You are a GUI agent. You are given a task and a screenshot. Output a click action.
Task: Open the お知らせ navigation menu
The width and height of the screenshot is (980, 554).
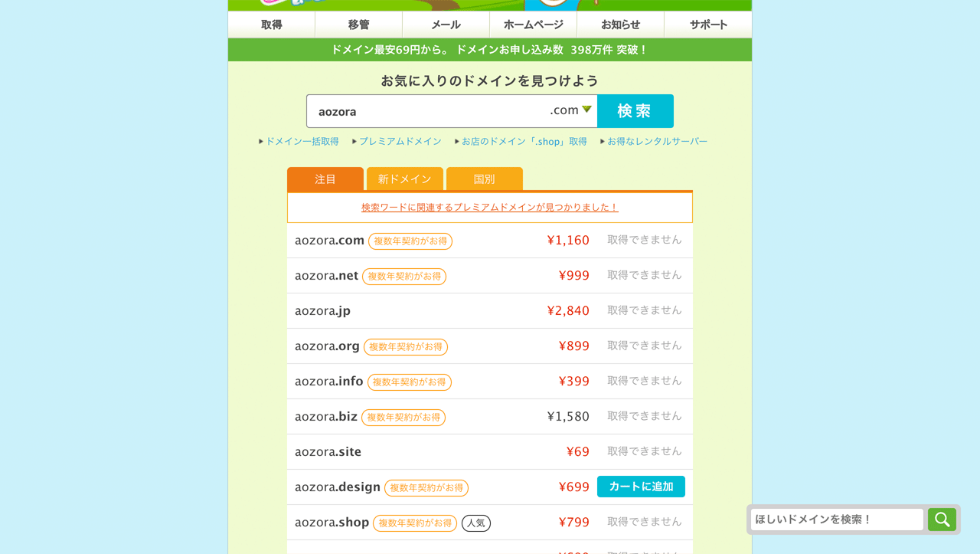click(621, 25)
